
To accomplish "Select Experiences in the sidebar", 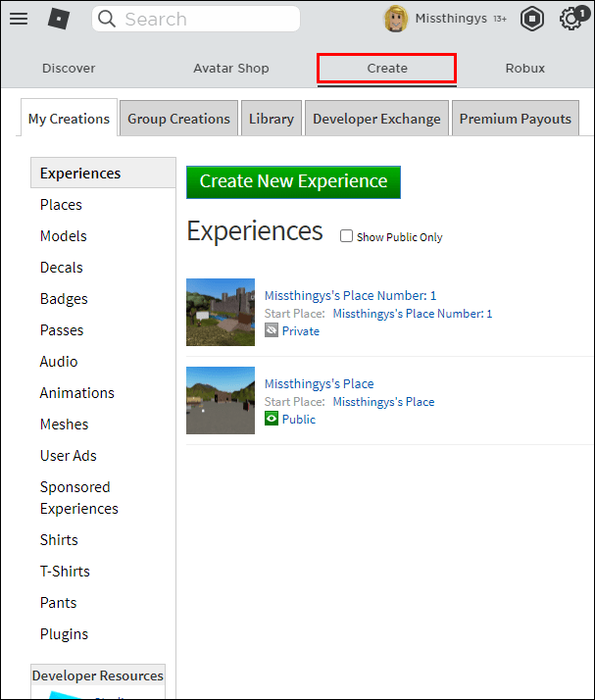I will [103, 173].
